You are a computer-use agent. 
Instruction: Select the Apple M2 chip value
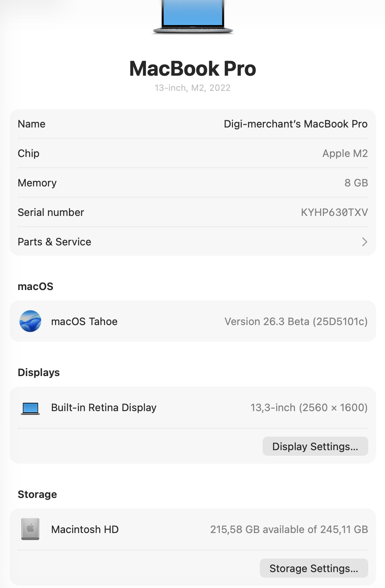coord(345,153)
